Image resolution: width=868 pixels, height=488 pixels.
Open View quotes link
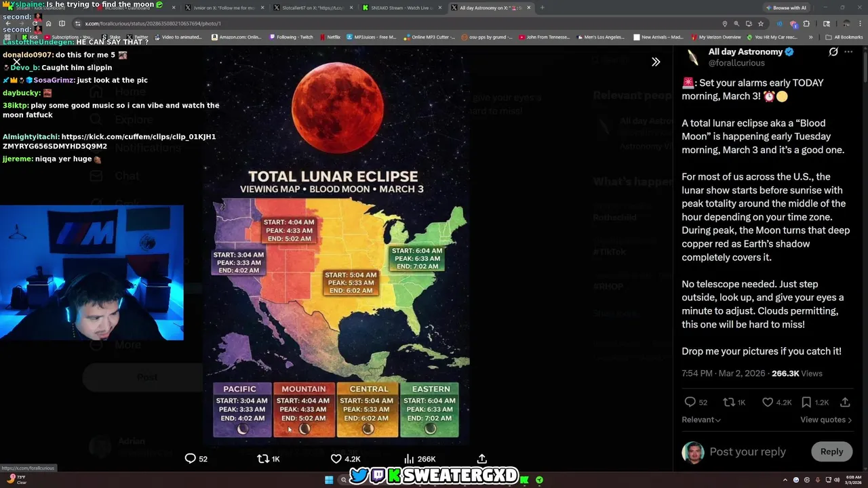click(826, 420)
